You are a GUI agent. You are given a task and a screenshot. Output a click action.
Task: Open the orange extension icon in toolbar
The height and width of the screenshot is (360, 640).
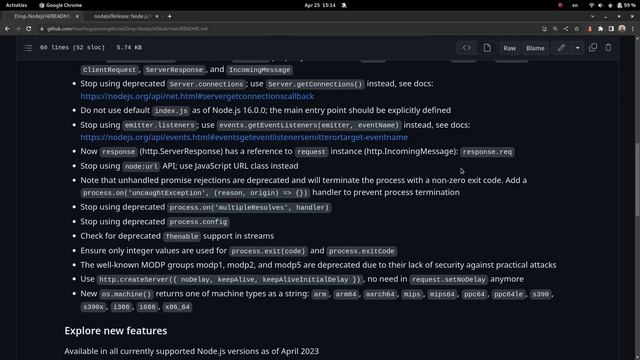pos(589,29)
